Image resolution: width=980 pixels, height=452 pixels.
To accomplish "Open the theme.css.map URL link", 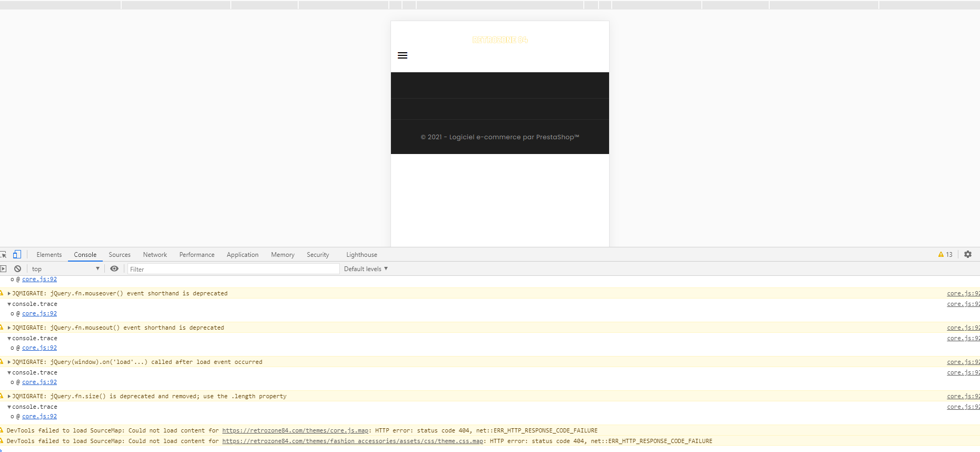I will [352, 441].
